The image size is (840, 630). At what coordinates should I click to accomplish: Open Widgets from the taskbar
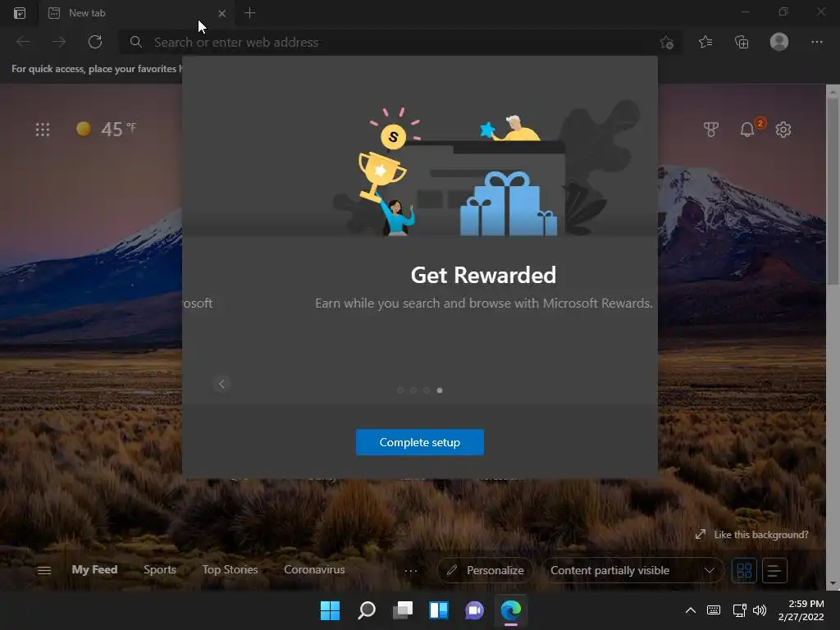[439, 610]
